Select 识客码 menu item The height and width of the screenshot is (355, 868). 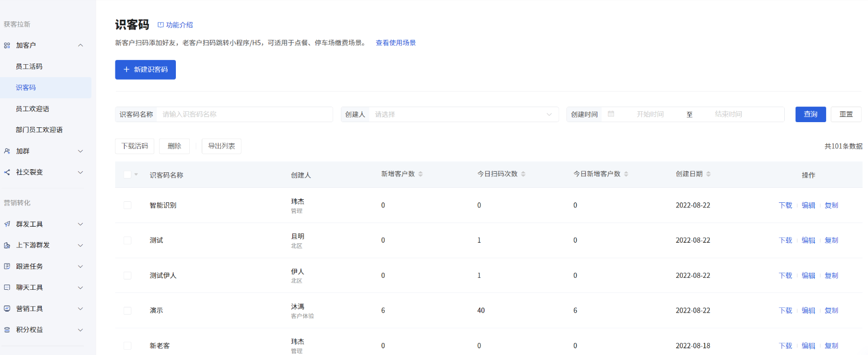(x=46, y=88)
